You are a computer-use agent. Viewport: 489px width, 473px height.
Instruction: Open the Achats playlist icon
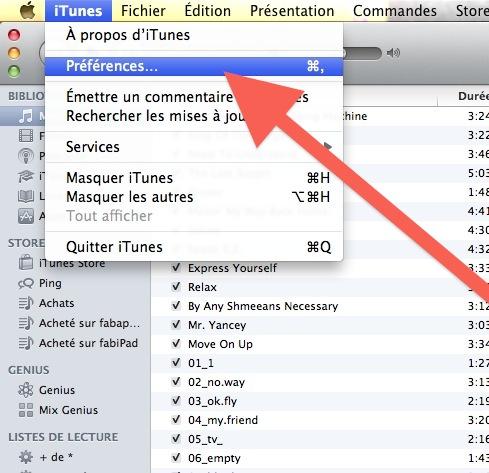(26, 303)
